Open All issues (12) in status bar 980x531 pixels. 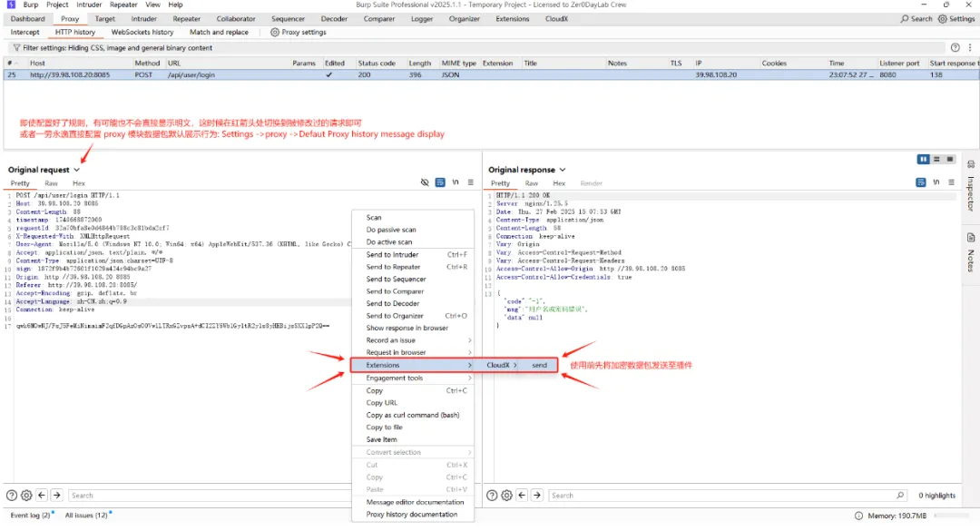coord(86,516)
